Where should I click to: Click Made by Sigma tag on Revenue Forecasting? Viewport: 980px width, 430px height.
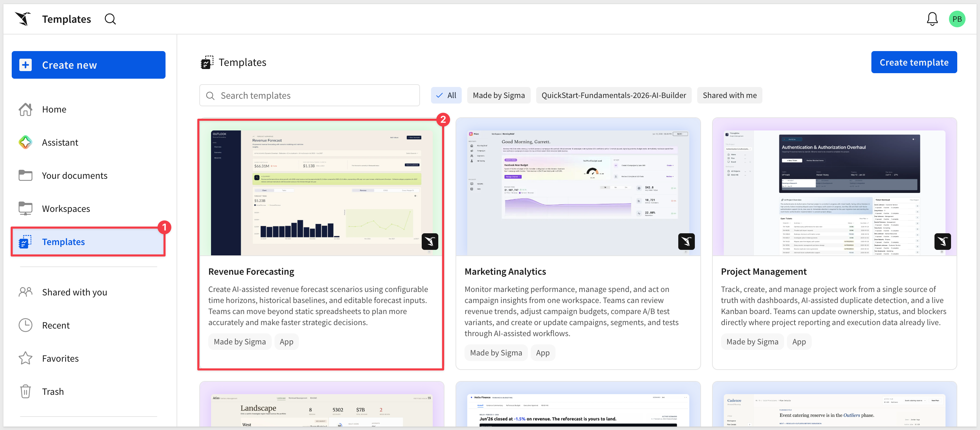[x=240, y=342]
